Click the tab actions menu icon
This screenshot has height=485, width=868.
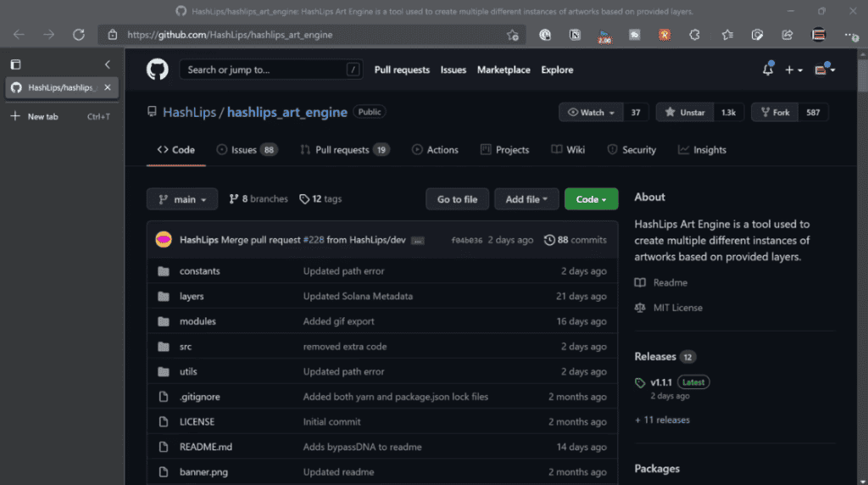(x=15, y=64)
